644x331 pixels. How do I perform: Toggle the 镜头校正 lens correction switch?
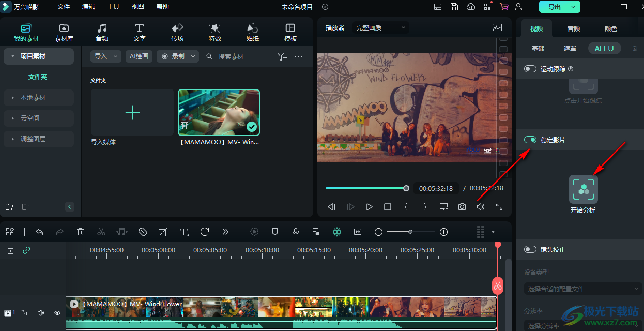(530, 249)
